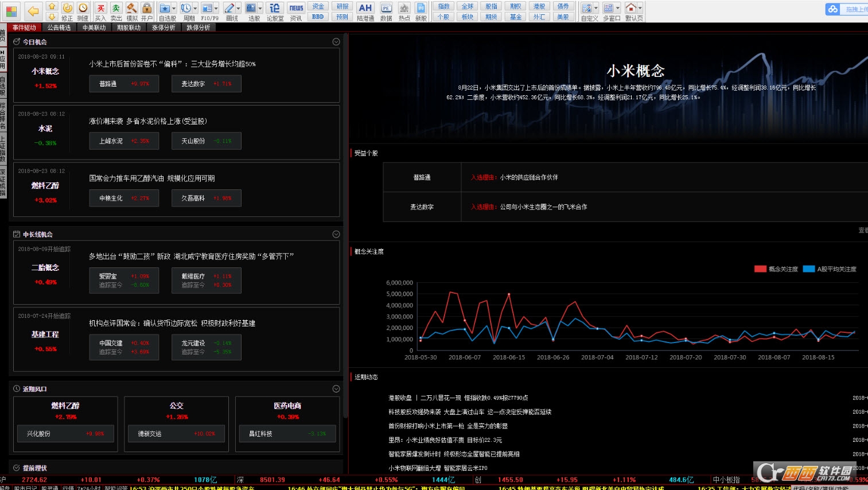
Task: Click the 研报 toolbar button
Action: tap(342, 6)
